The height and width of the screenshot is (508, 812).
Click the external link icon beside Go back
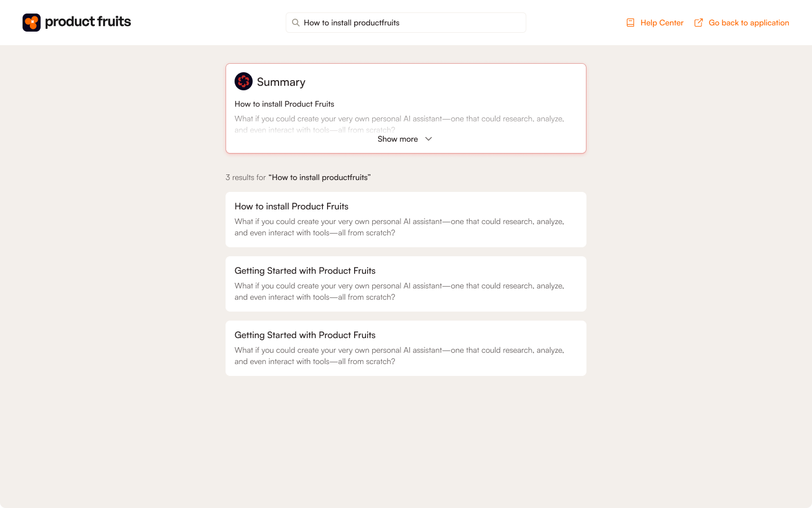click(698, 23)
